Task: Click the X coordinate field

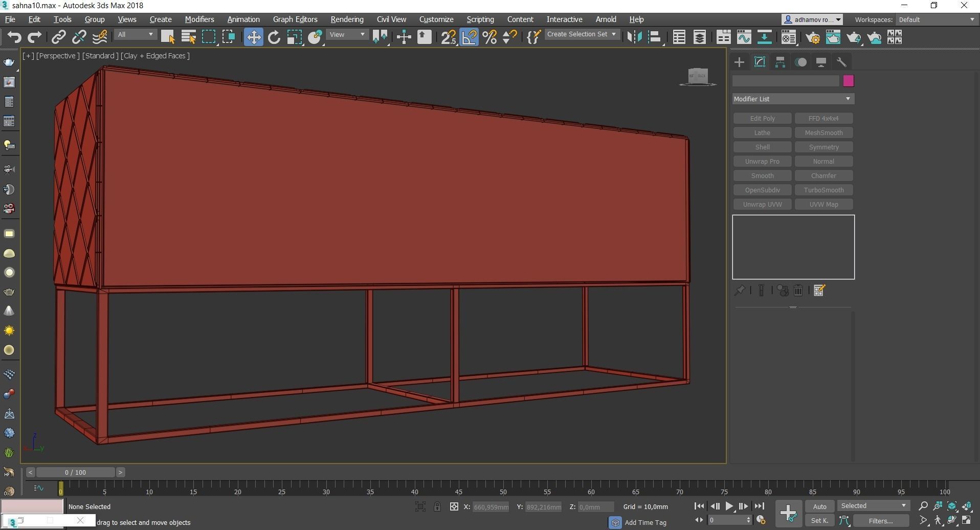Action: coord(491,507)
